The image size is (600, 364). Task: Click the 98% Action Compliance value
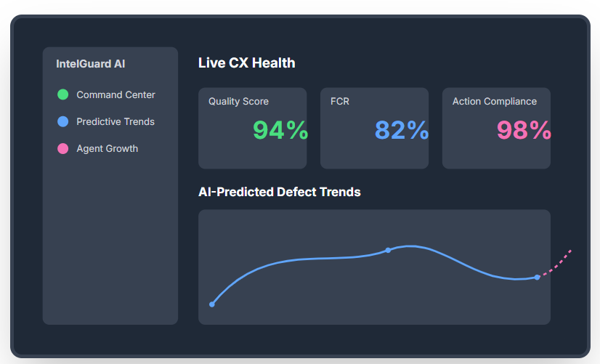[x=524, y=130]
